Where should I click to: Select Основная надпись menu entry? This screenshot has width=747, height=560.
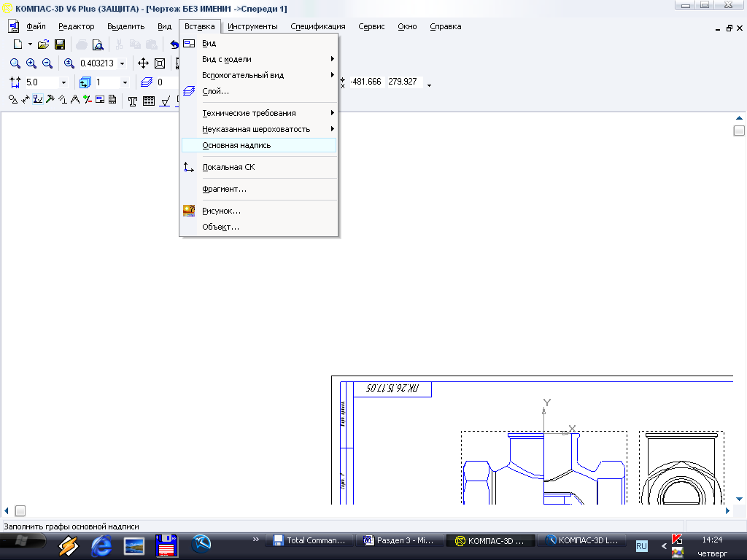click(259, 145)
